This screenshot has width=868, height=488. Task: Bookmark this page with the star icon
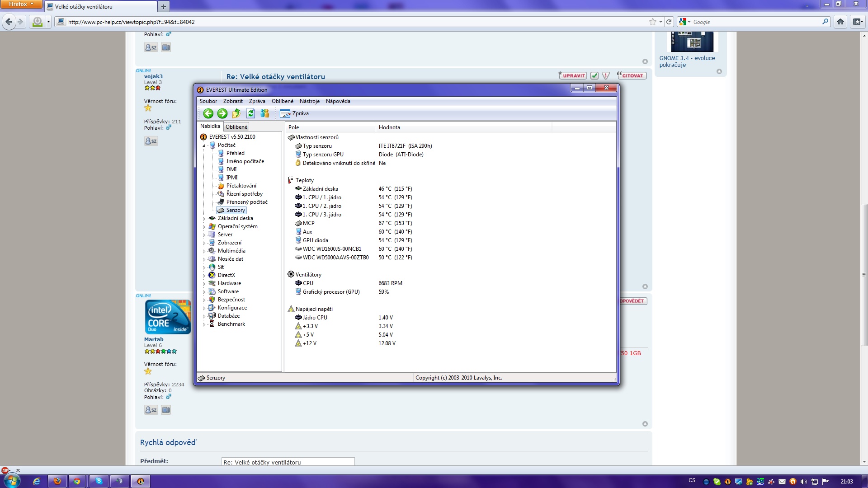pyautogui.click(x=652, y=22)
